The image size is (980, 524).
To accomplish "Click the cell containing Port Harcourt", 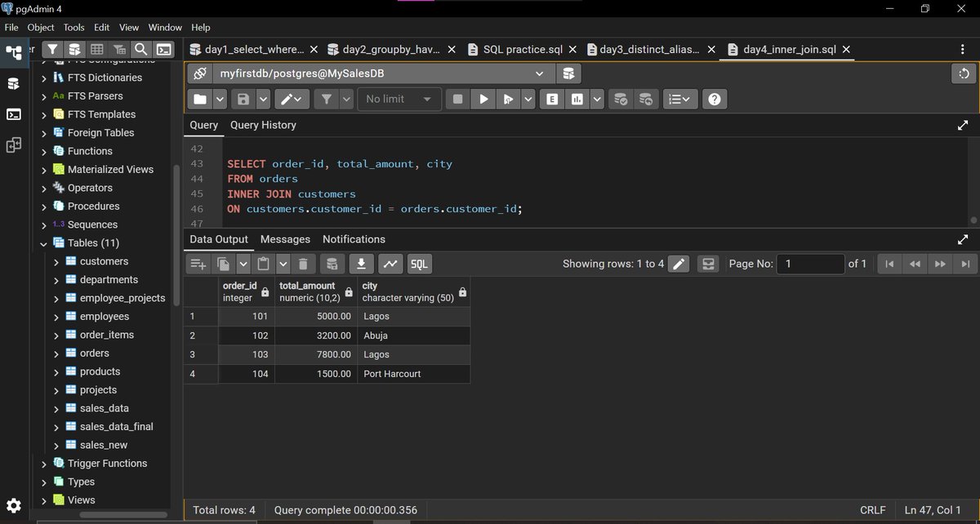I will pyautogui.click(x=413, y=374).
